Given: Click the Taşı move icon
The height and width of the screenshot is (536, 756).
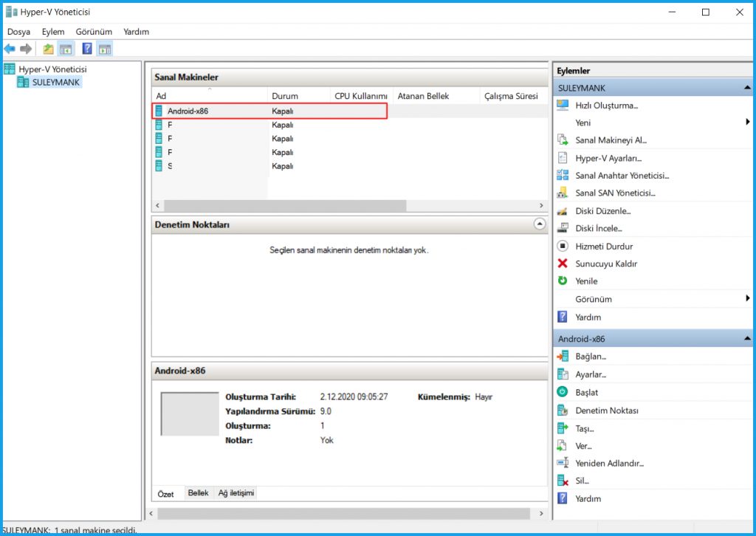Looking at the screenshot, I should (x=562, y=428).
